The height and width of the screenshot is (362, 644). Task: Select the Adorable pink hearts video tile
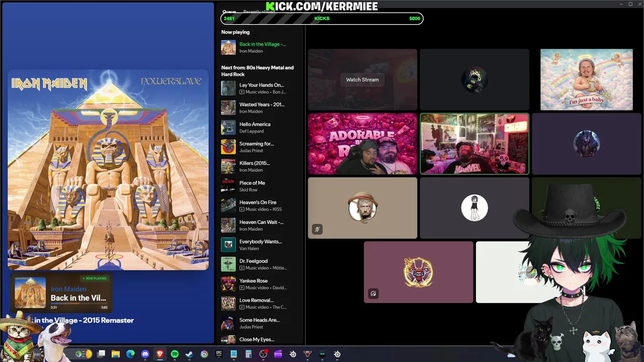362,144
